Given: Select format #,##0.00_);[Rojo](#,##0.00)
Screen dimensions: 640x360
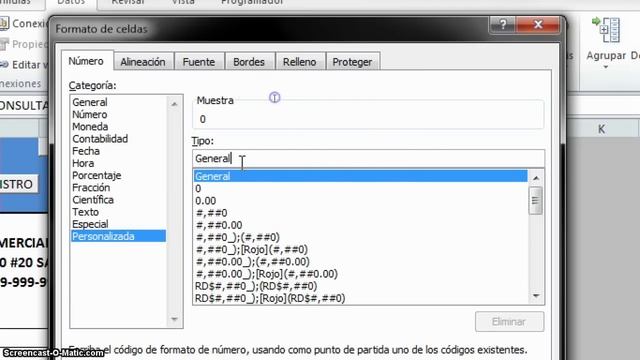Looking at the screenshot, I should pos(360,274).
